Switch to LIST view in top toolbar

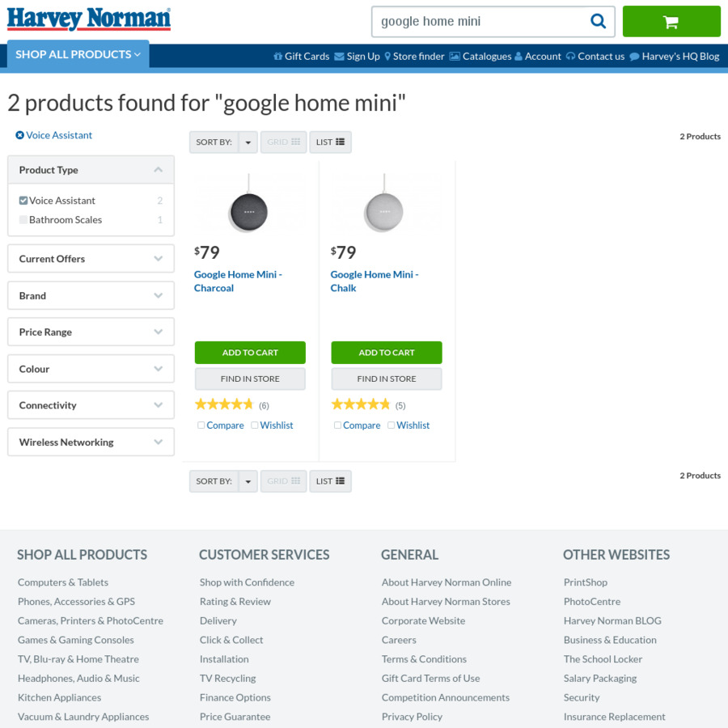[x=330, y=142]
